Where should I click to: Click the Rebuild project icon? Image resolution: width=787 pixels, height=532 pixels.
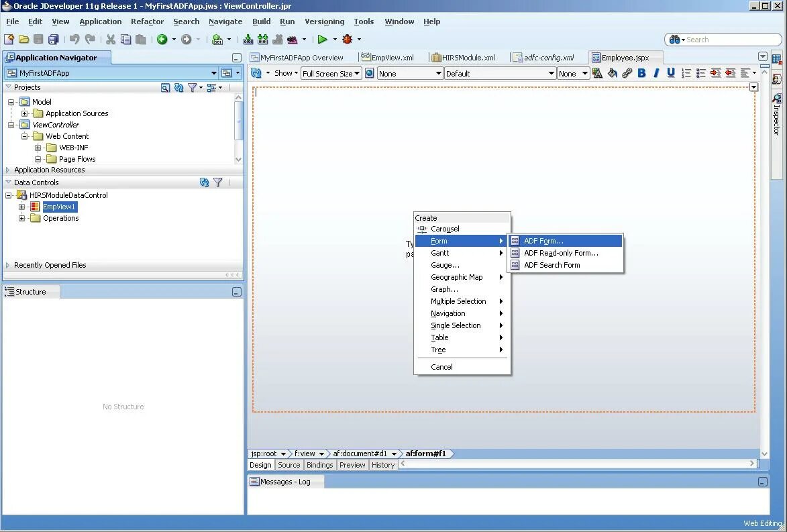tap(262, 39)
